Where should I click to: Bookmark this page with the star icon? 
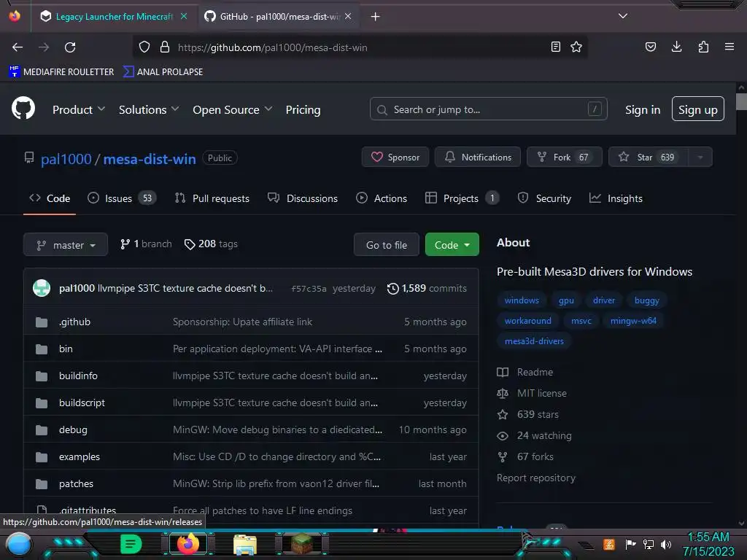(x=576, y=47)
